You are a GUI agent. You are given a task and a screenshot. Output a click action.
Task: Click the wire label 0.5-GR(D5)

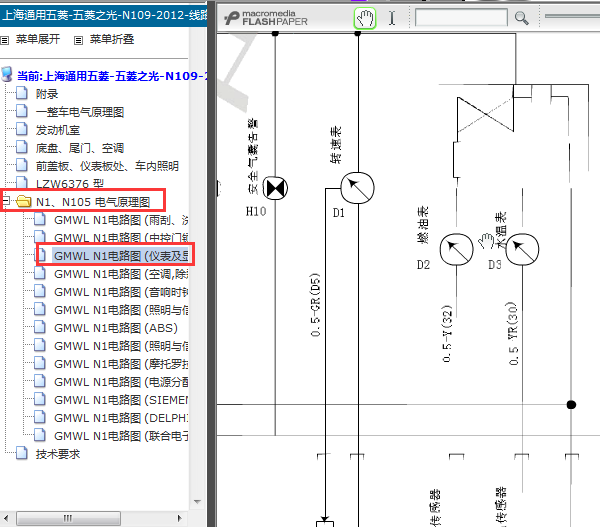tap(315, 305)
